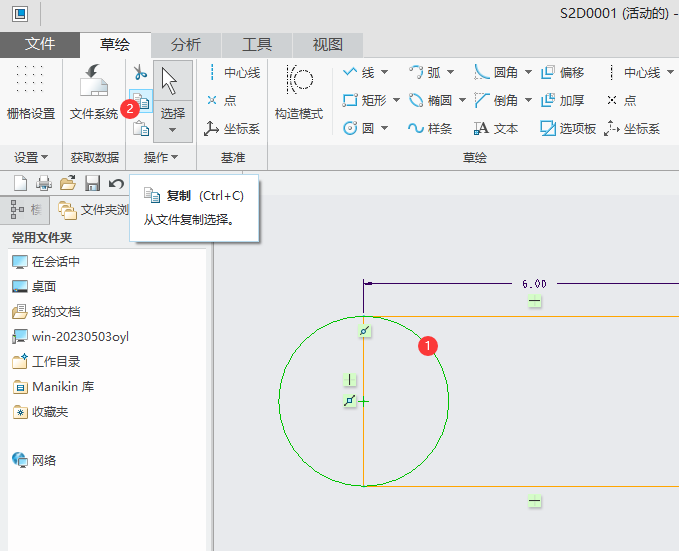Open the Palette (选项板) tool
Screen dimensions: 679x551
coord(568,128)
